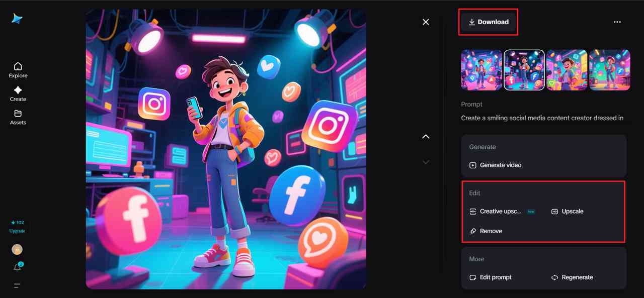The image size is (644, 298).
Task: Click the HD Upscale icon
Action: pyautogui.click(x=554, y=212)
